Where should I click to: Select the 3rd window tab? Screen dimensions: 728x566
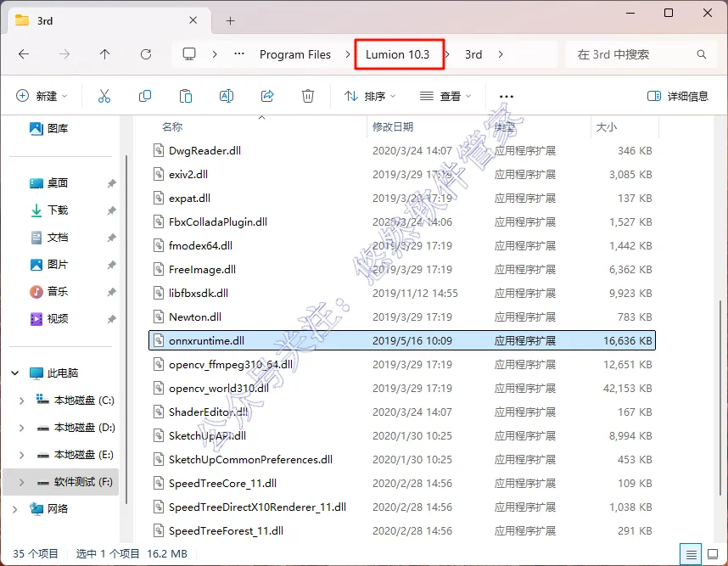(x=109, y=20)
